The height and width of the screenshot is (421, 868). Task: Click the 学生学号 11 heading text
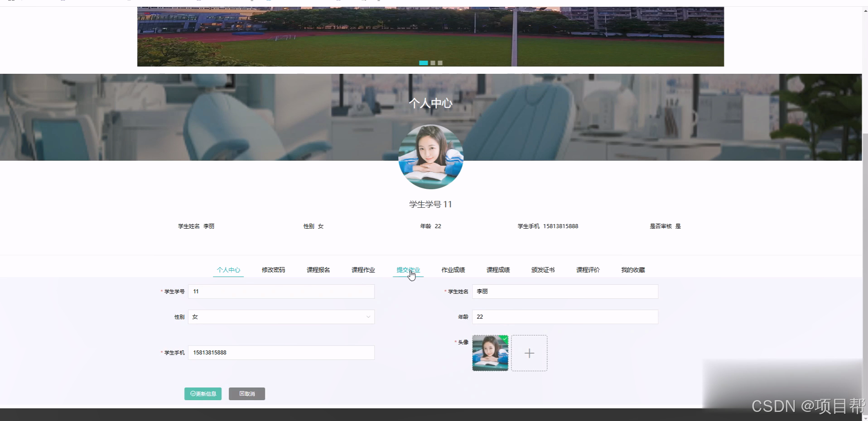coord(430,204)
